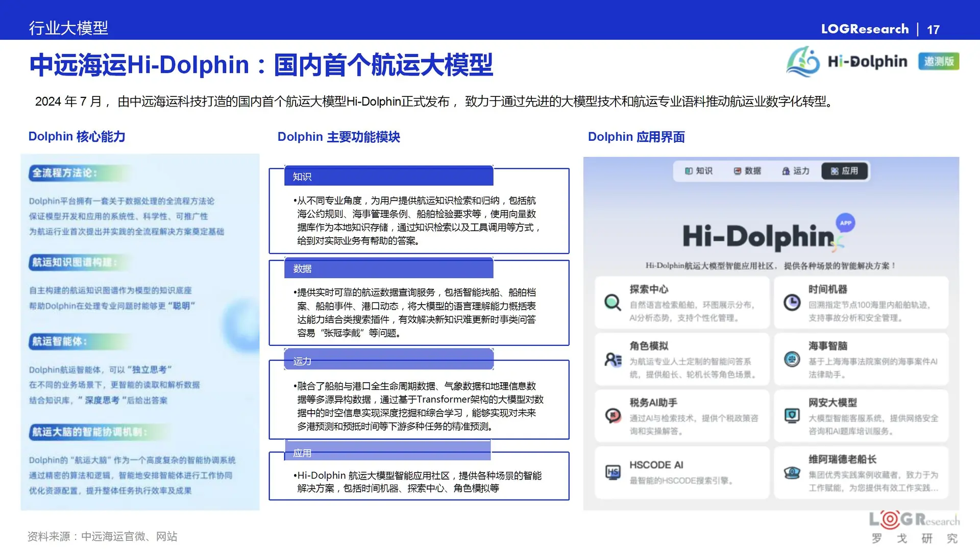Viewport: 980px width, 551px height.
Task: Click the 行业大模型 header text
Action: 68,28
